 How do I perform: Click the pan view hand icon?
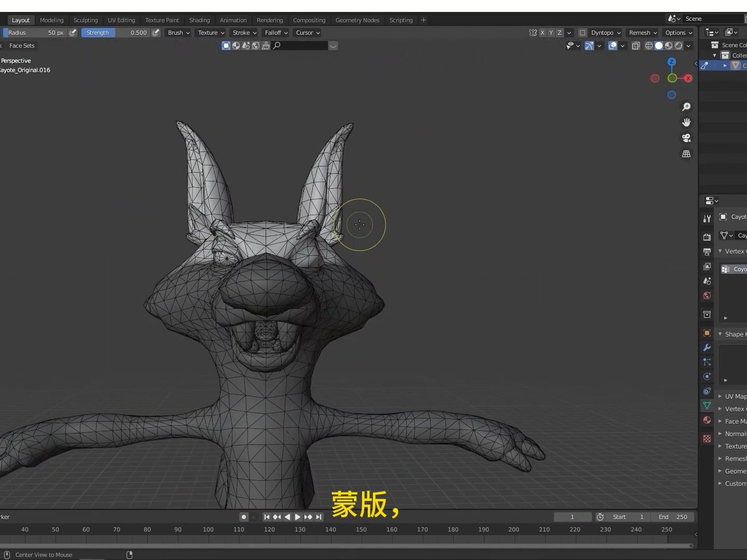(x=686, y=122)
